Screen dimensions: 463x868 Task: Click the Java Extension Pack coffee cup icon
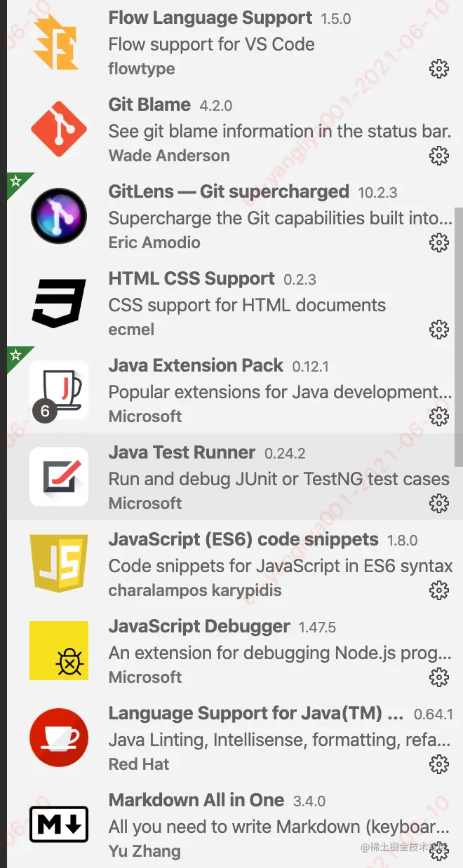point(59,390)
